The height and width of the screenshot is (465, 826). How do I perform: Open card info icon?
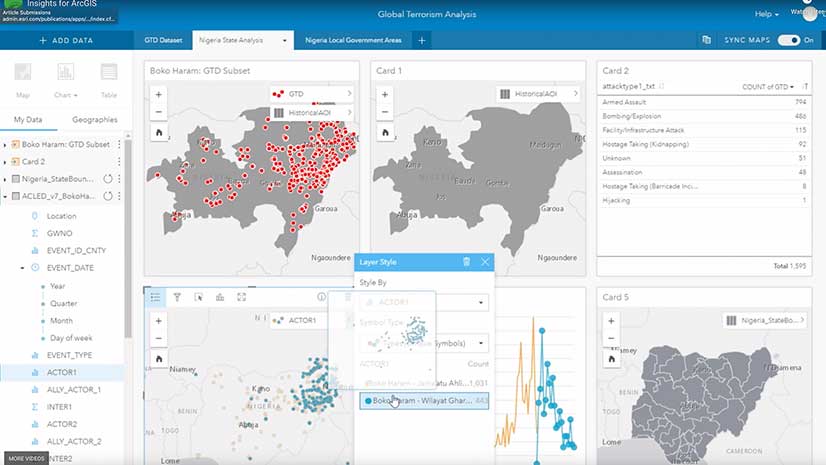point(321,297)
